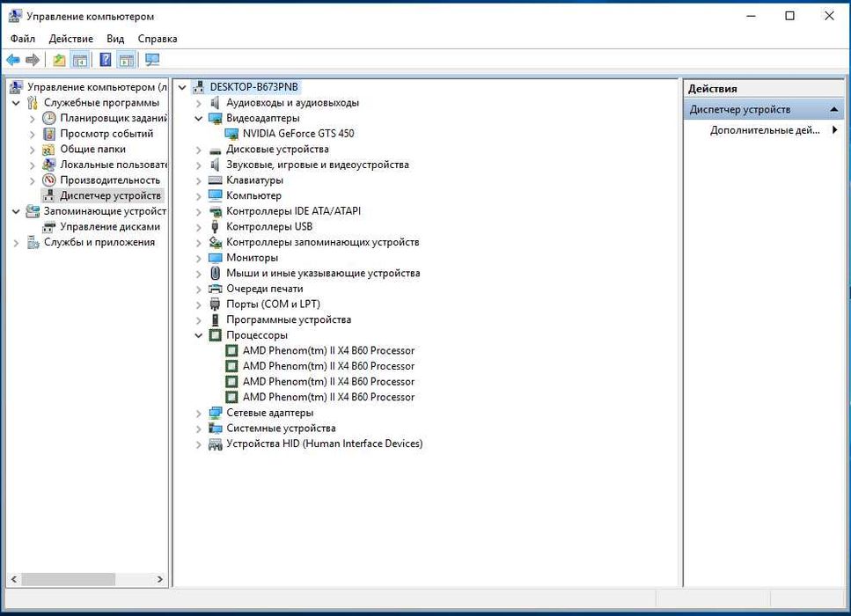The width and height of the screenshot is (851, 616).
Task: Click the Network adapters category icon
Action: [216, 413]
